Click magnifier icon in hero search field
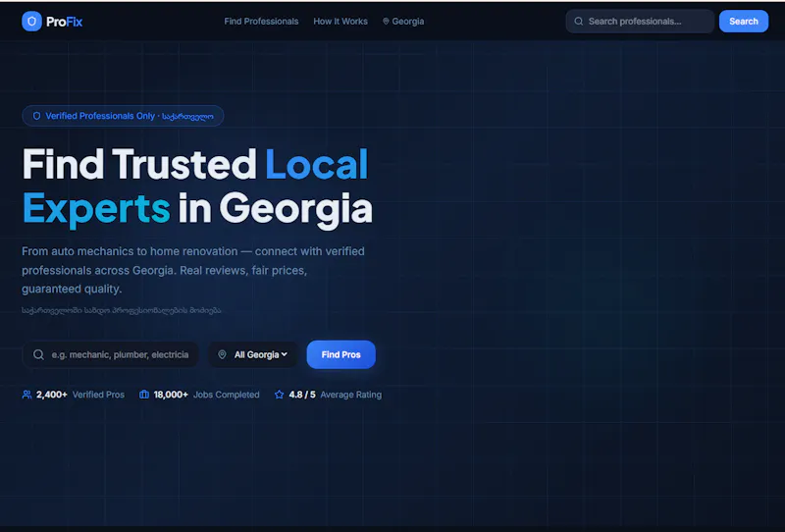This screenshot has height=532, width=785. point(38,354)
